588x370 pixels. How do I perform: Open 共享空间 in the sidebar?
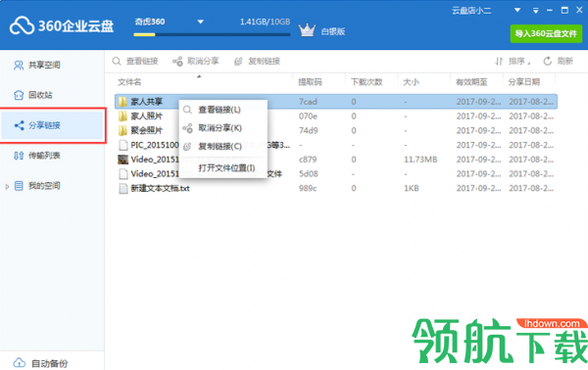point(44,66)
